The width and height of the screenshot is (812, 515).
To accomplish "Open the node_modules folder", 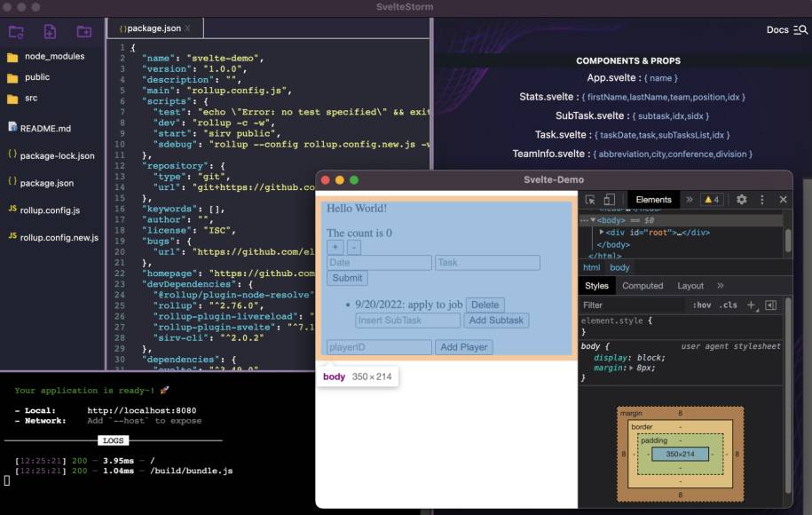I will [x=46, y=57].
